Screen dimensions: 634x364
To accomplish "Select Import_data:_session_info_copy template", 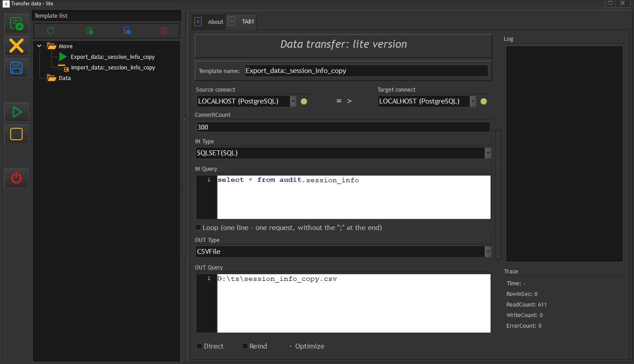I will [x=113, y=68].
